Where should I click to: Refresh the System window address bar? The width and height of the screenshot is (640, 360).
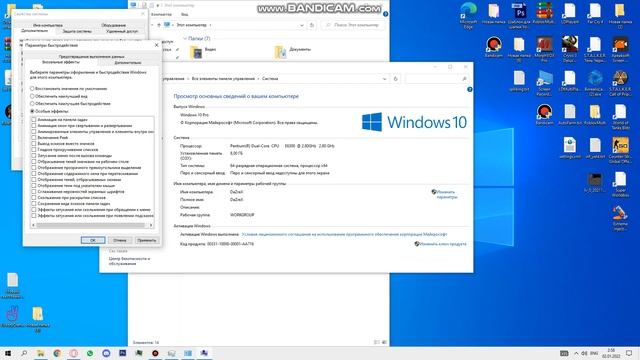click(395, 79)
